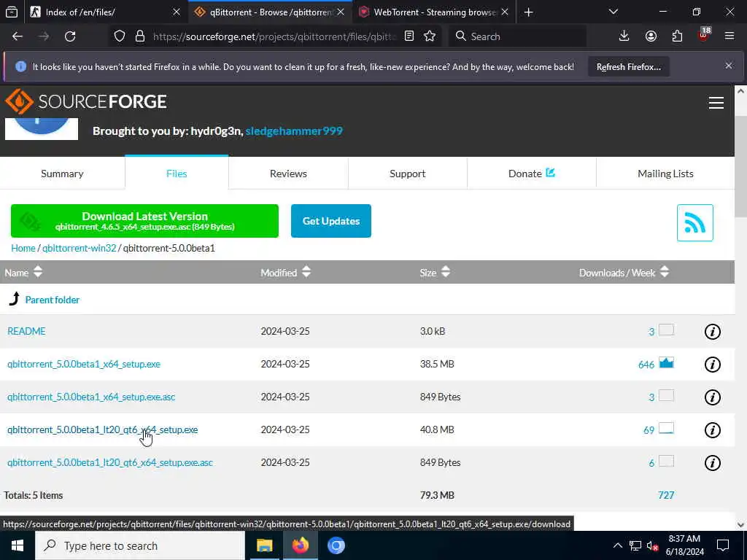Open the Donate tab
The height and width of the screenshot is (560, 747).
(531, 174)
